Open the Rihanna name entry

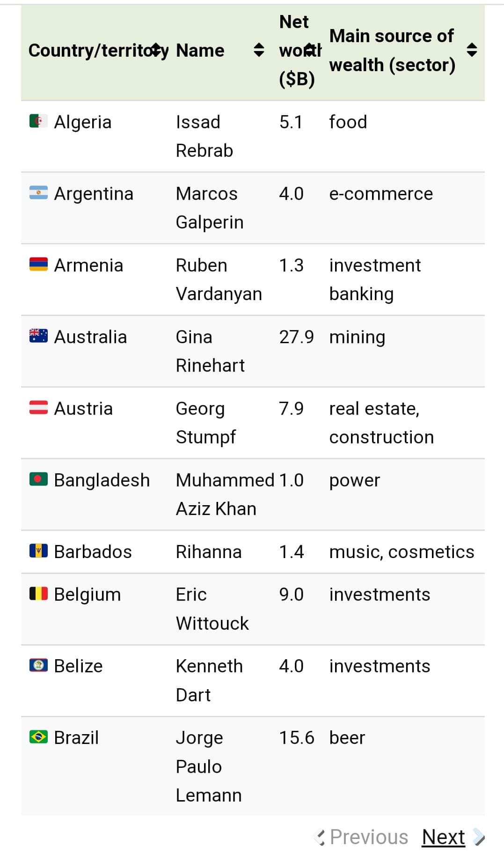click(x=209, y=552)
